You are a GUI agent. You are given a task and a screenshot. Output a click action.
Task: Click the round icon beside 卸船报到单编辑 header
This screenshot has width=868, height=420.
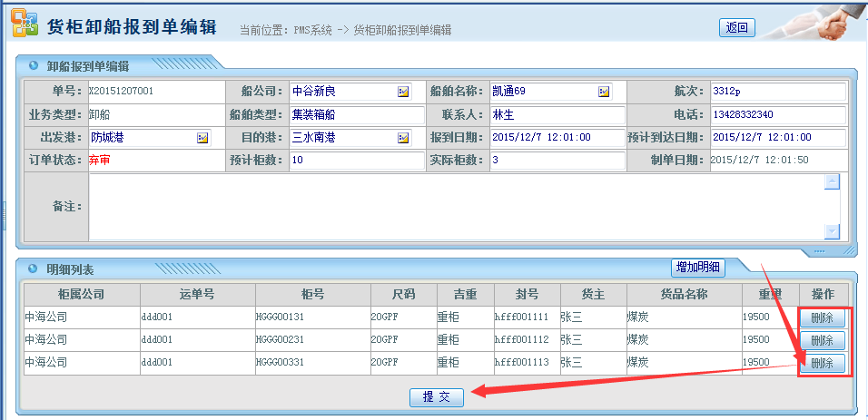[34, 65]
